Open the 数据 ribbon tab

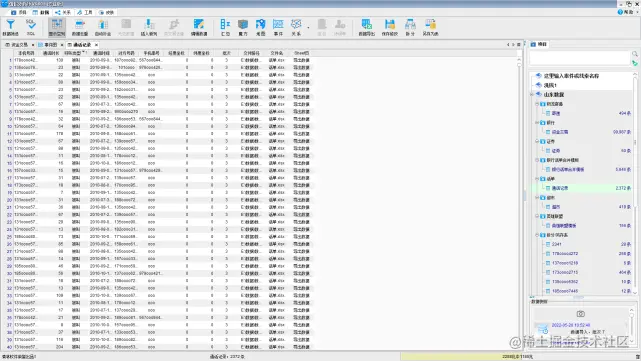point(41,12)
